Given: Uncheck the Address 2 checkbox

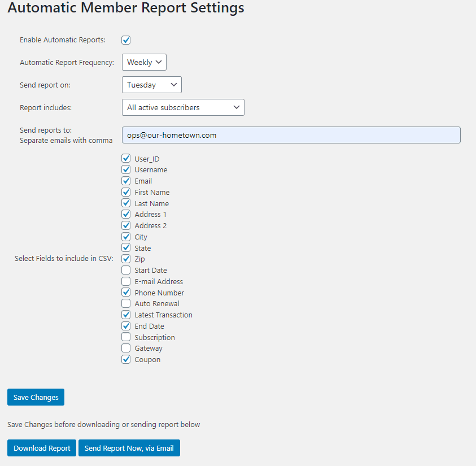Looking at the screenshot, I should coord(126,225).
